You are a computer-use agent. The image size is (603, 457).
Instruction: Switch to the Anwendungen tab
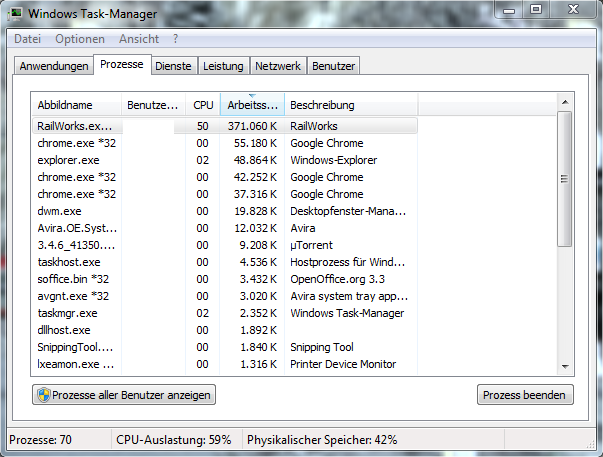point(54,66)
